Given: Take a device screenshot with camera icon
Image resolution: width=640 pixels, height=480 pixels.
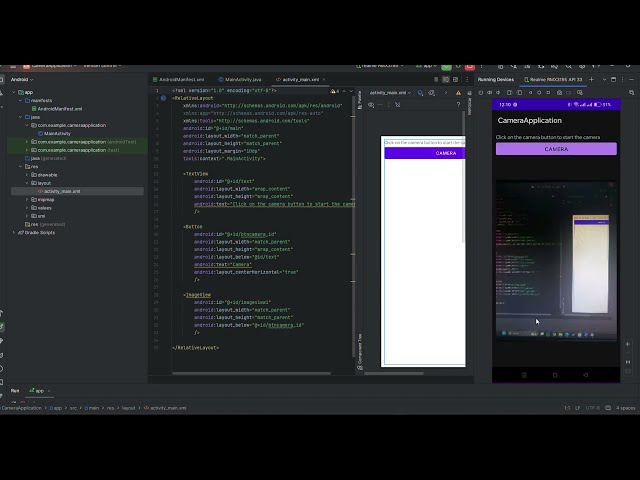Looking at the screenshot, I should 560,93.
